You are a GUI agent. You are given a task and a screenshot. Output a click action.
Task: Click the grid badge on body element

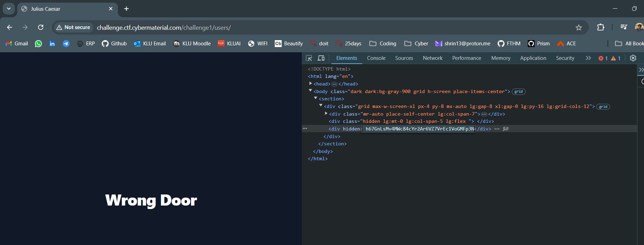[x=518, y=92]
